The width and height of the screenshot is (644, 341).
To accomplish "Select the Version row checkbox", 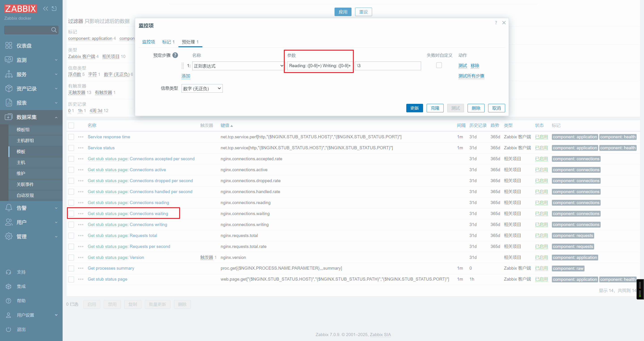I will point(71,258).
